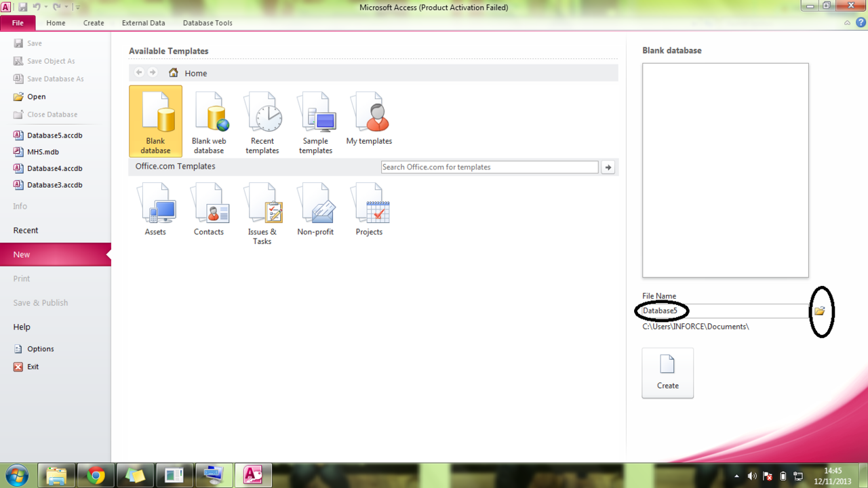Click the Create button to make the database

tap(668, 373)
